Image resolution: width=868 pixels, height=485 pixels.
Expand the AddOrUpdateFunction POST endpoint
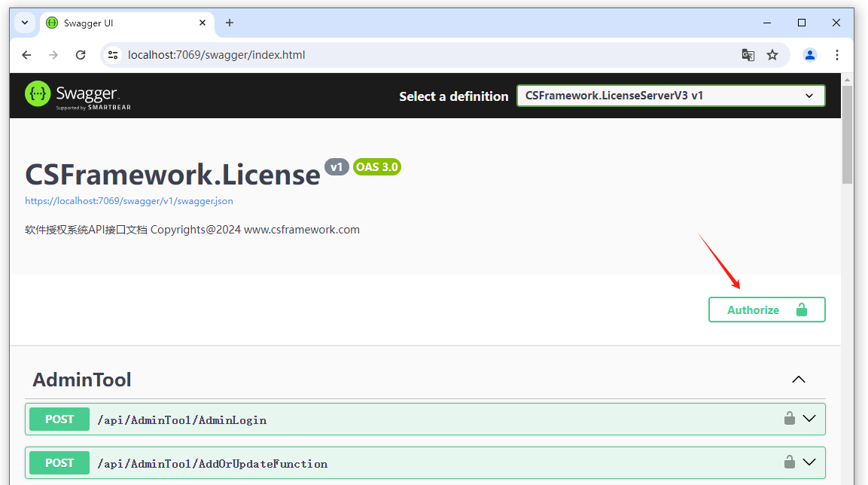[x=809, y=462]
